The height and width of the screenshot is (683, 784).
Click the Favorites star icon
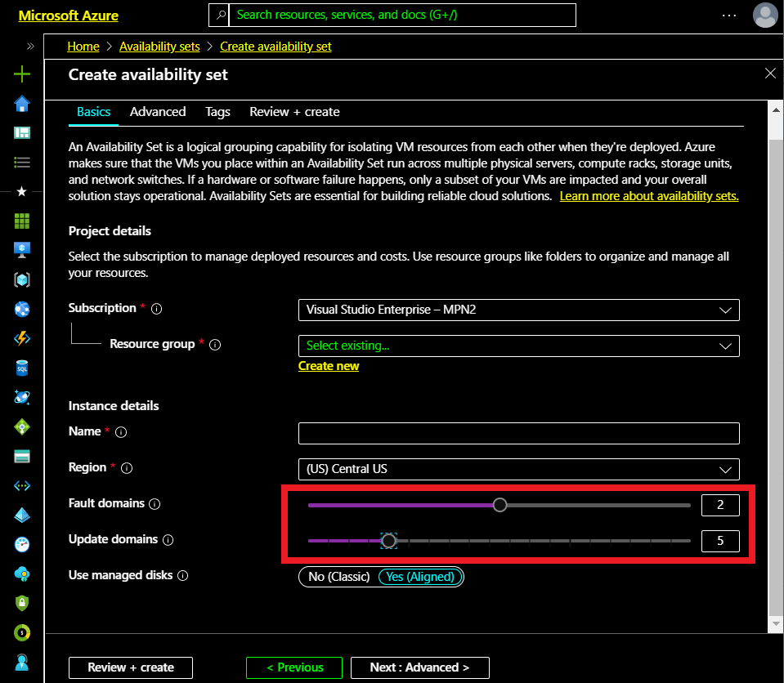(22, 191)
